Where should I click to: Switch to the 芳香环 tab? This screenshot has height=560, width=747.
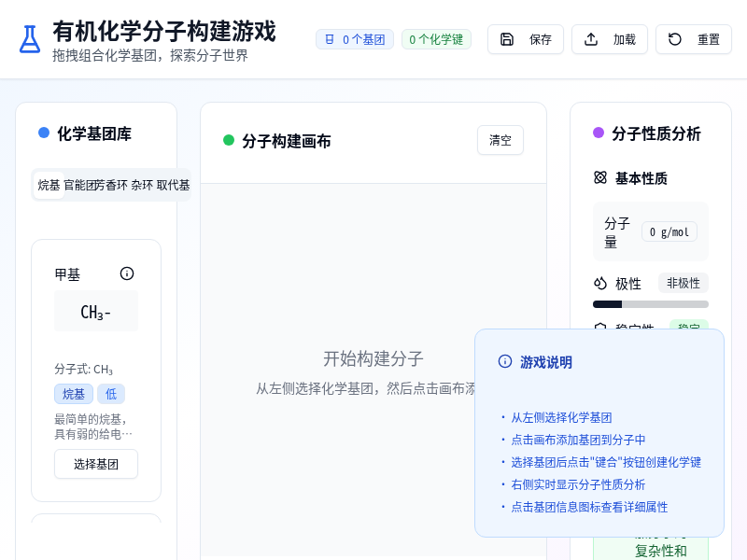click(112, 185)
